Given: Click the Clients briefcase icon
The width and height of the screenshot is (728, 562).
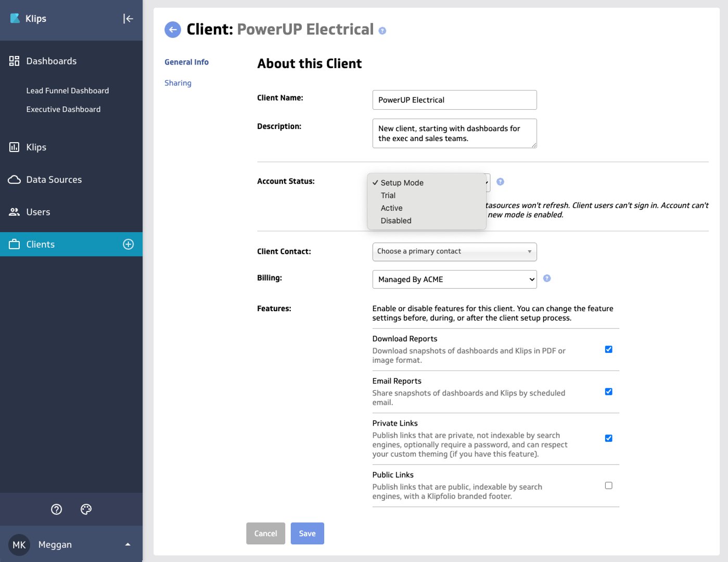Looking at the screenshot, I should 14,244.
